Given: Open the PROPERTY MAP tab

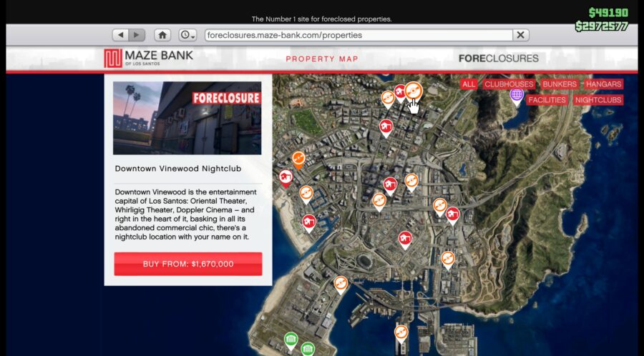Looking at the screenshot, I should tap(322, 59).
